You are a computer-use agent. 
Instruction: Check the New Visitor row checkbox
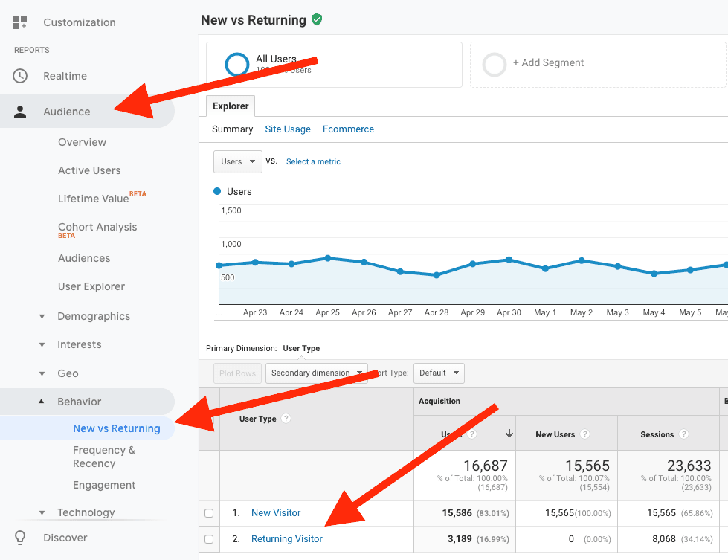tap(209, 513)
